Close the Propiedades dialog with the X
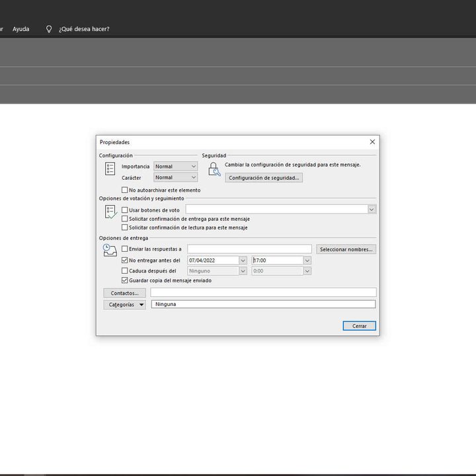The image size is (476, 476). [372, 142]
